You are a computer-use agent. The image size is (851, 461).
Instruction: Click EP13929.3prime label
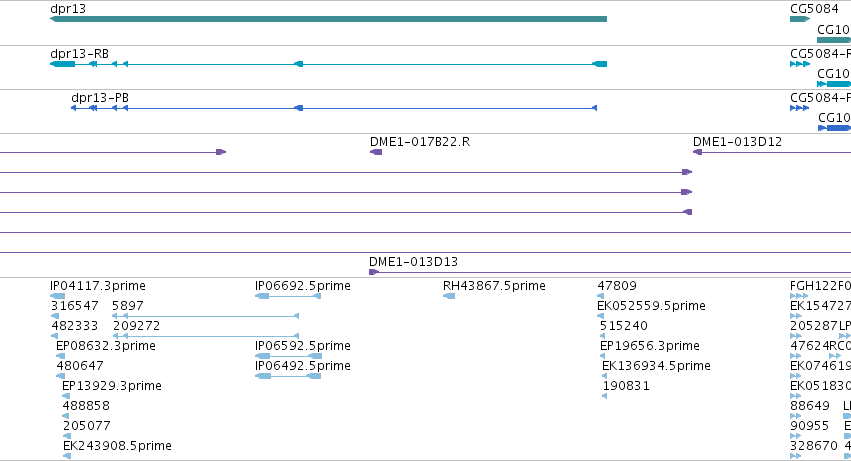112,386
